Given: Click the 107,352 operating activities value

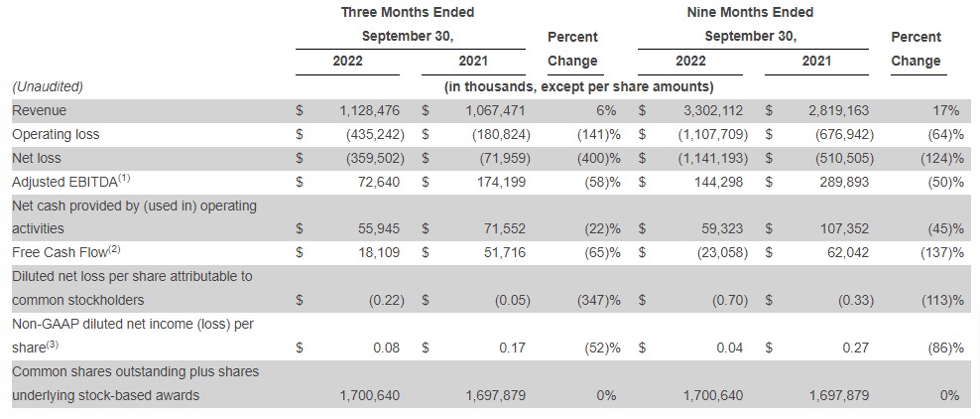Looking at the screenshot, I should pyautogui.click(x=840, y=228).
